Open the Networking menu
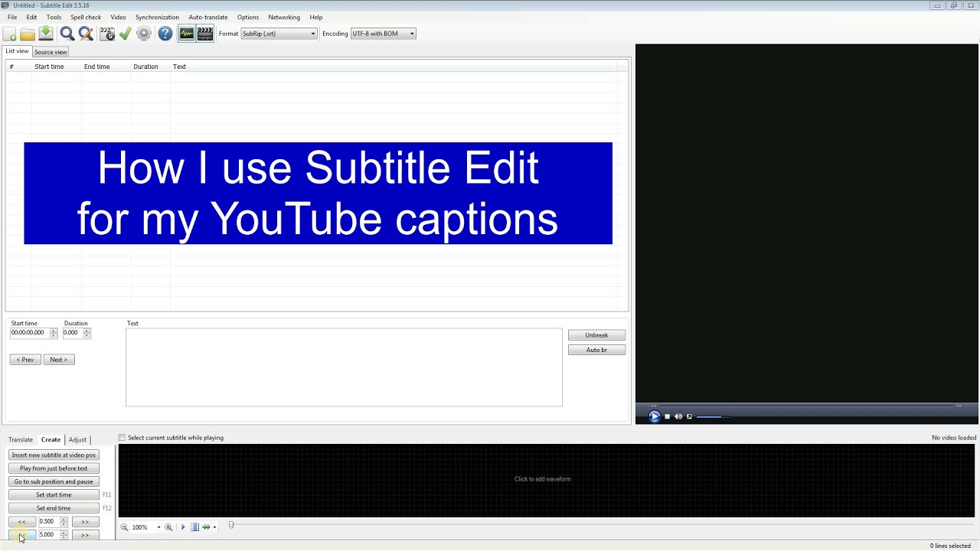The height and width of the screenshot is (551, 980). 284,17
